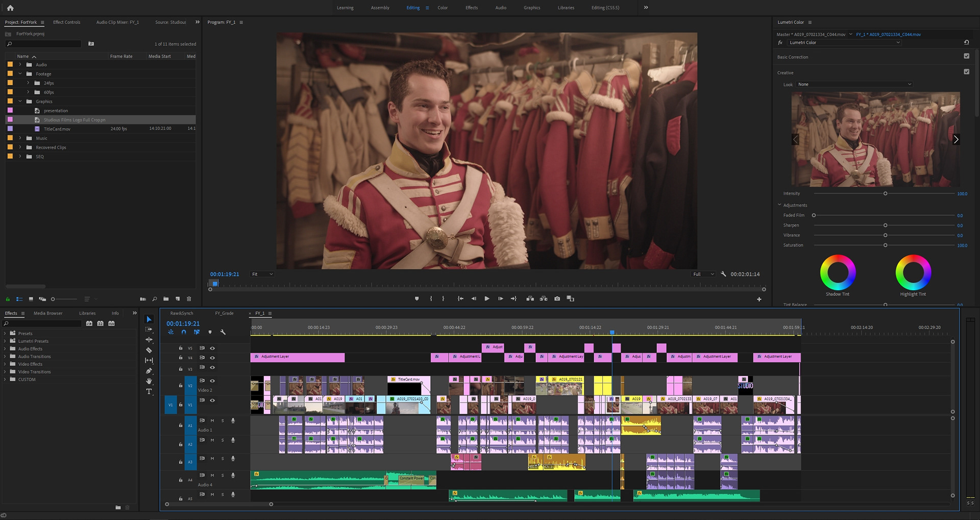Viewport: 980px width, 520px height.
Task: Switch project panel to Freeform View
Action: pyautogui.click(x=42, y=299)
